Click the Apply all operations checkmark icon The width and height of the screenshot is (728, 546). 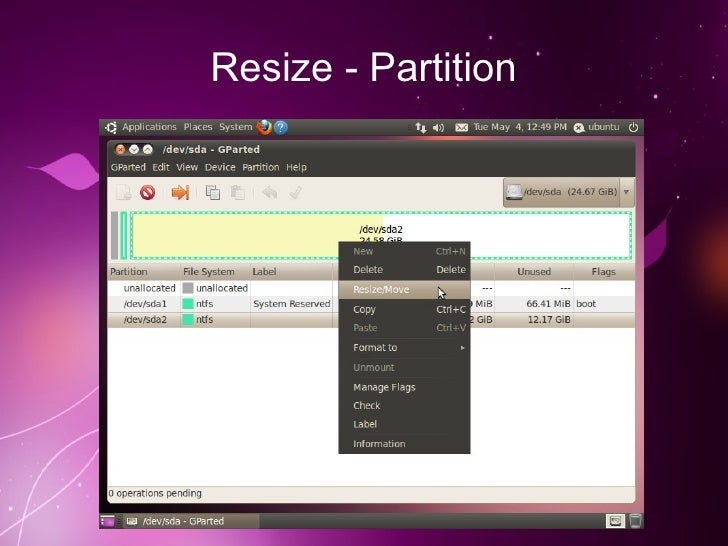pos(296,192)
